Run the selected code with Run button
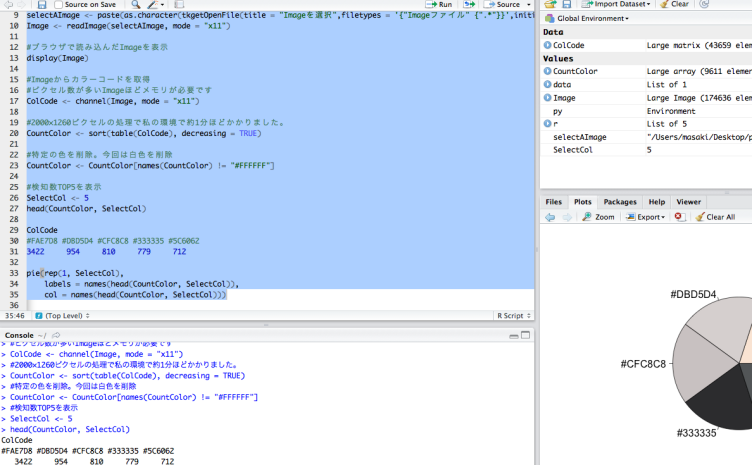 [439, 5]
